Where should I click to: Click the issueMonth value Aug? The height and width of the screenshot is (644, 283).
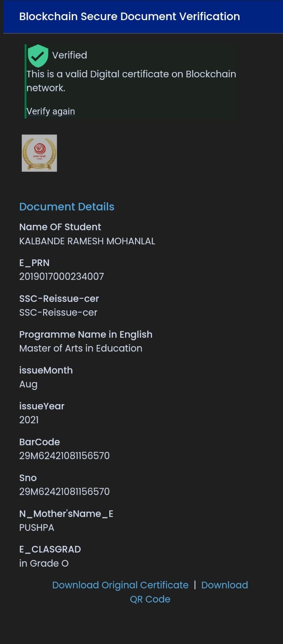pyautogui.click(x=28, y=384)
